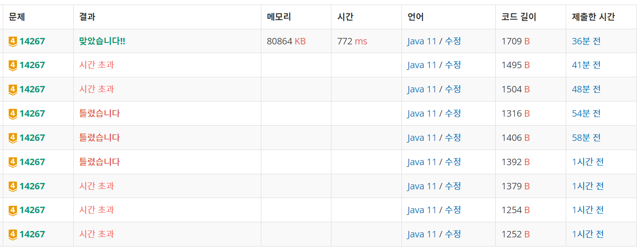Click the 54분 전 submission time
This screenshot has width=644, height=252.
(586, 113)
